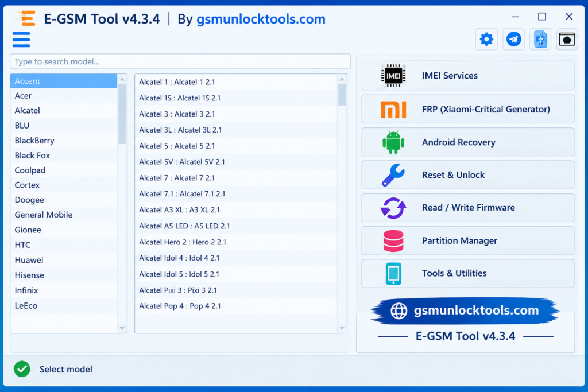Focus the model search field
The width and height of the screenshot is (588, 392).
pyautogui.click(x=180, y=61)
